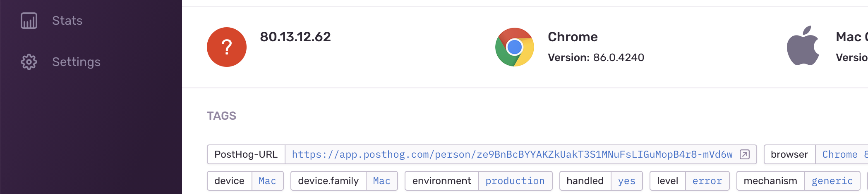Click the PostHog-URL tag key
The height and width of the screenshot is (194, 868).
[246, 154]
